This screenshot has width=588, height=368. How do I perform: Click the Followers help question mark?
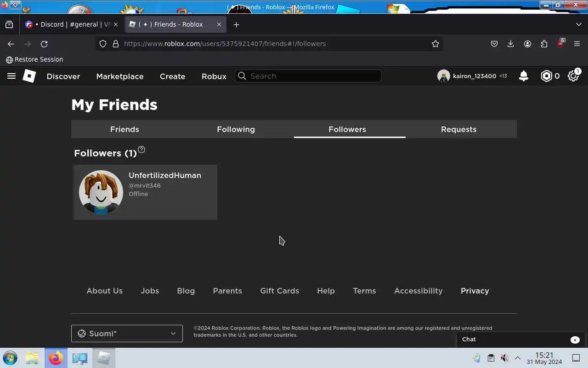click(x=141, y=149)
